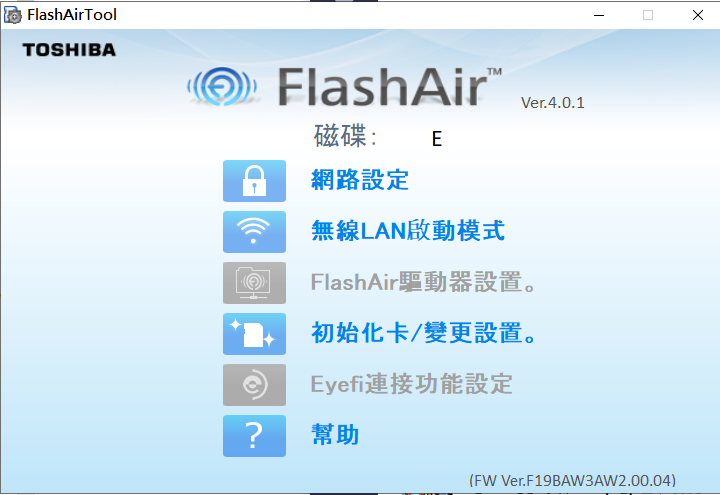Viewport: 720px width, 495px height.
Task: Minimize the FlashAirTool window
Action: [599, 15]
